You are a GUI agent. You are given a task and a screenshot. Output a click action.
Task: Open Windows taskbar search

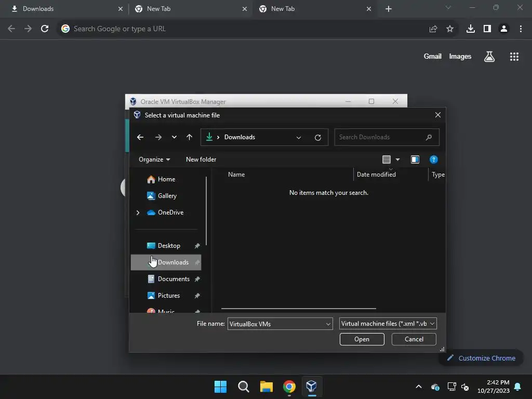click(x=244, y=387)
